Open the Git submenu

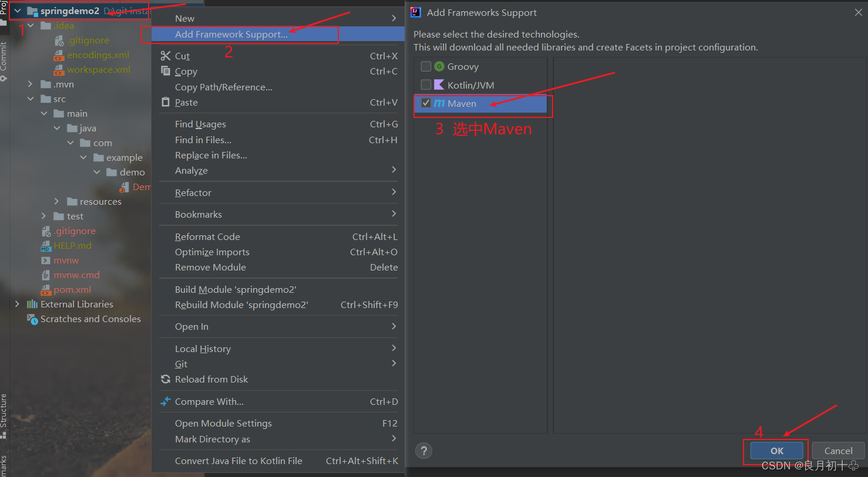coord(278,364)
